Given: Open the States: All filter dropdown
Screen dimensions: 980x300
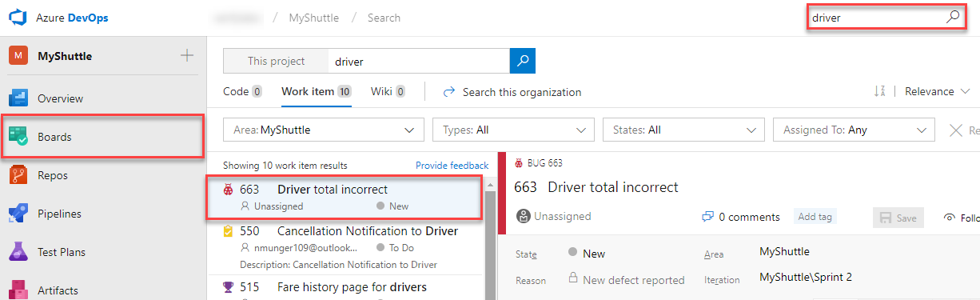Looking at the screenshot, I should point(683,130).
